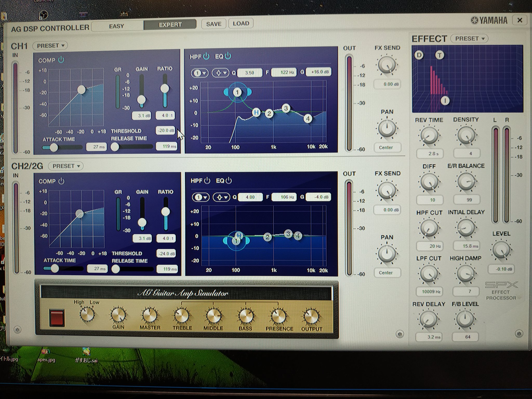
Task: Click the LOAD button
Action: [241, 23]
